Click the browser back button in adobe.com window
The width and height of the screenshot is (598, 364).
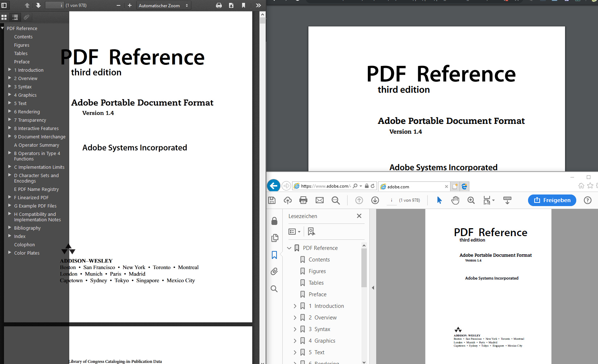274,186
